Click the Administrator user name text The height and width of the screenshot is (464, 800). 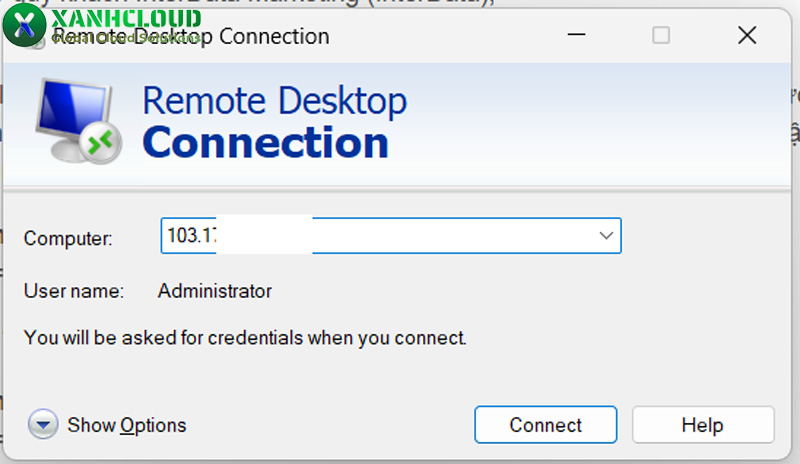point(215,292)
